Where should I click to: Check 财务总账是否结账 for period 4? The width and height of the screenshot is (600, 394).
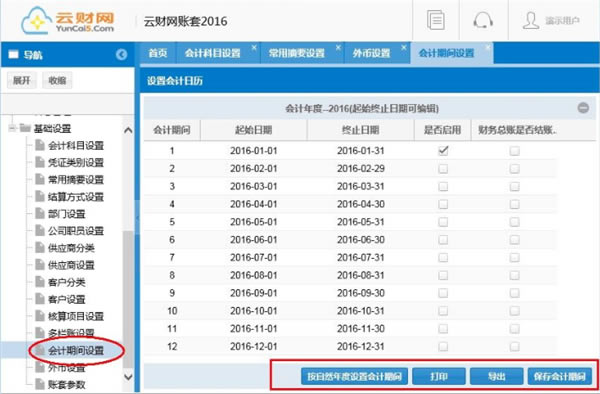pos(514,204)
